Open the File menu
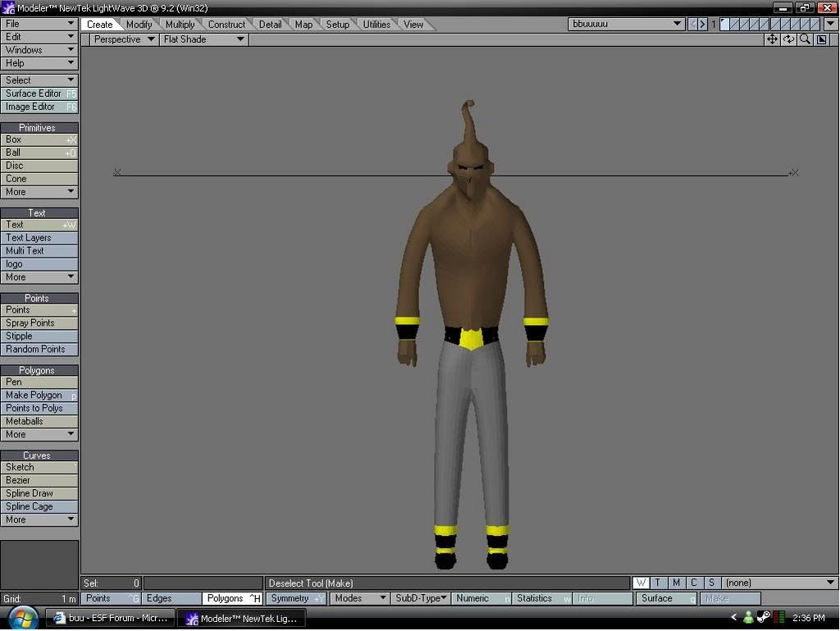The image size is (840, 631). click(39, 24)
